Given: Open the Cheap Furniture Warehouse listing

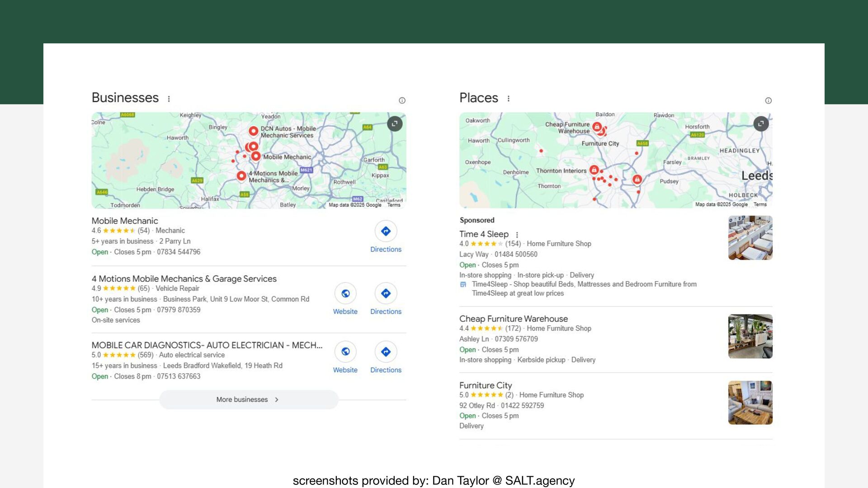Looking at the screenshot, I should (x=513, y=319).
